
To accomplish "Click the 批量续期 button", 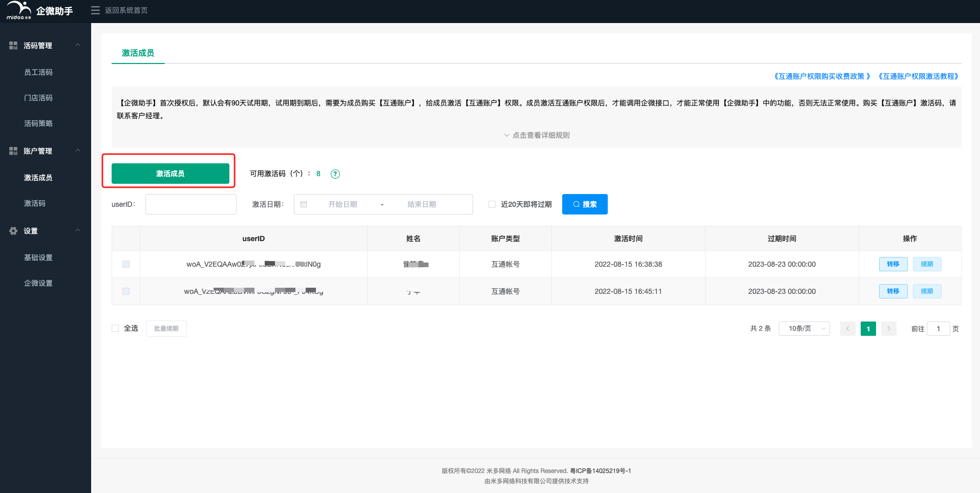I will click(166, 329).
